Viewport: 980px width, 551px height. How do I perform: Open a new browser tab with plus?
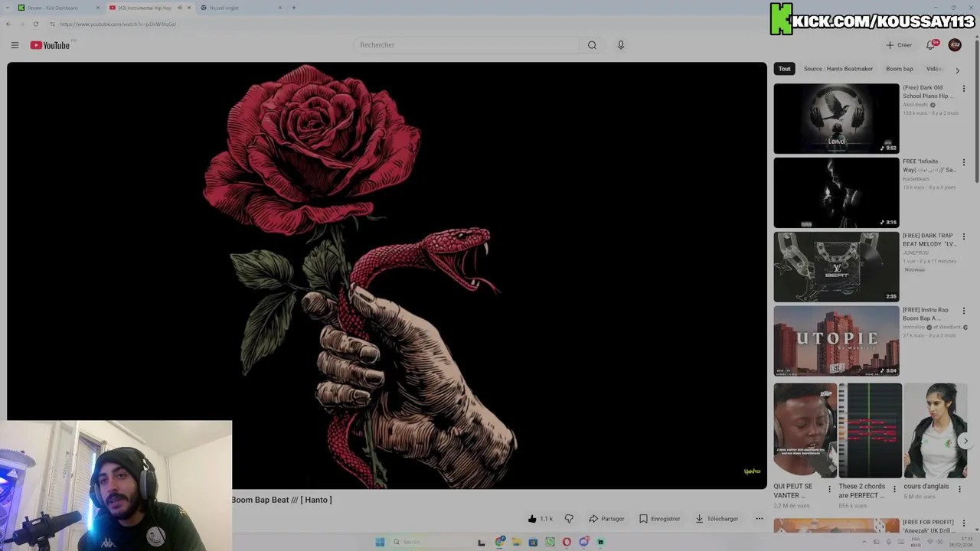pyautogui.click(x=294, y=8)
